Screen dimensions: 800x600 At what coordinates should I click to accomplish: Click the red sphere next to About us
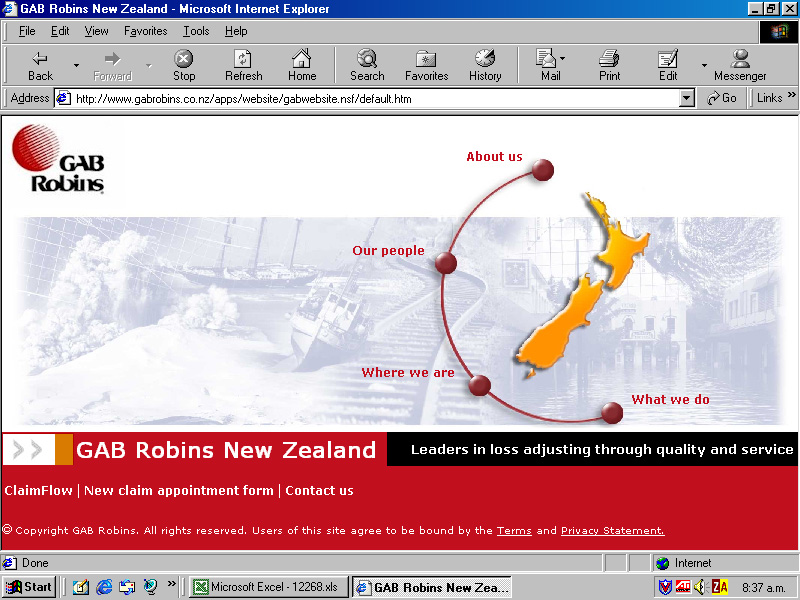(x=542, y=170)
